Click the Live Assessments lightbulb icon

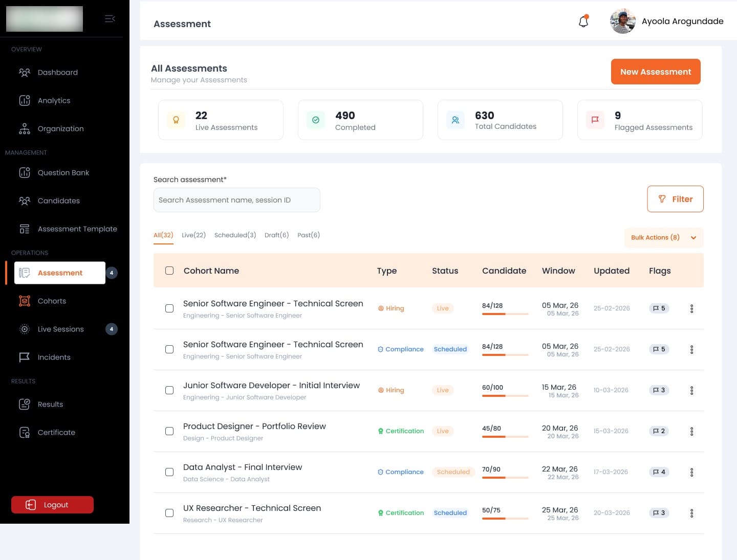(176, 120)
